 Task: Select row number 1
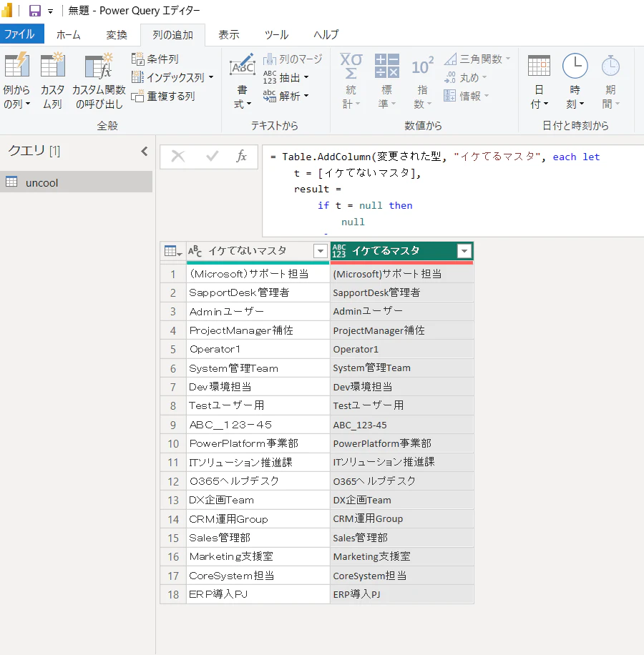tap(173, 274)
